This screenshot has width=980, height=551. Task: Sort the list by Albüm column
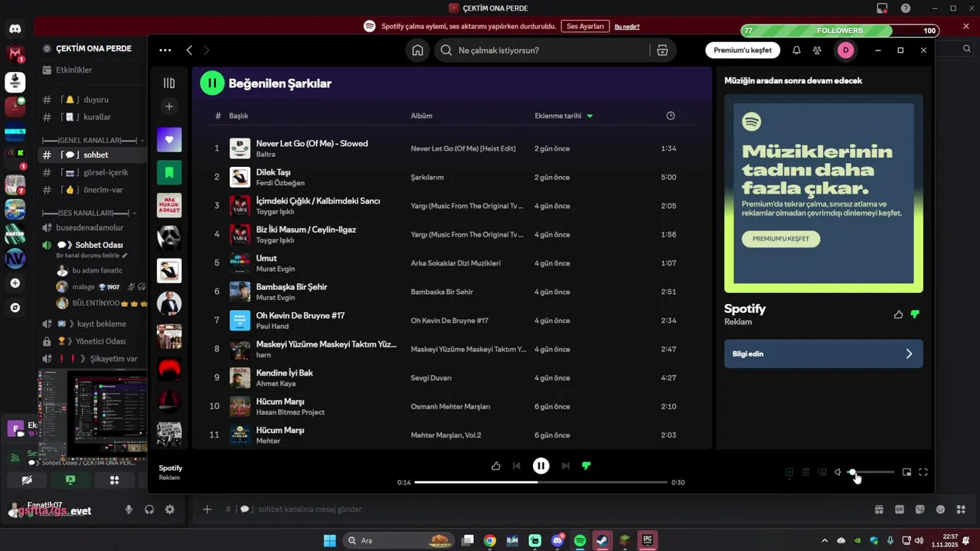click(421, 116)
